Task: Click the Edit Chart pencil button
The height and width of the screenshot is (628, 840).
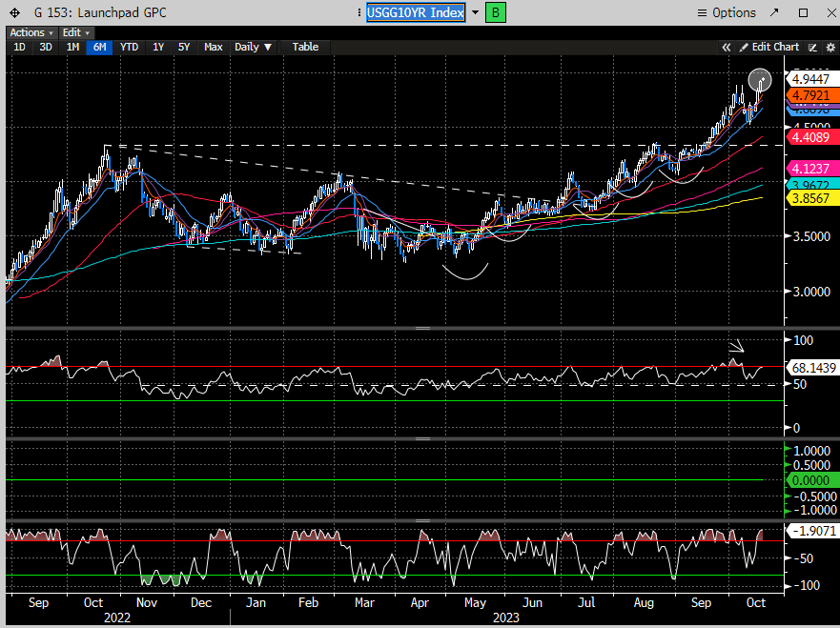Action: 768,47
